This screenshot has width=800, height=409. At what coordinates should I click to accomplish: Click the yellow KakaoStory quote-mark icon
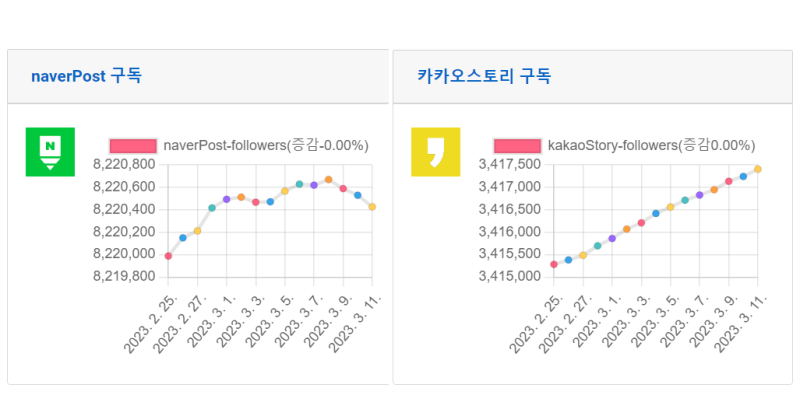[x=435, y=152]
